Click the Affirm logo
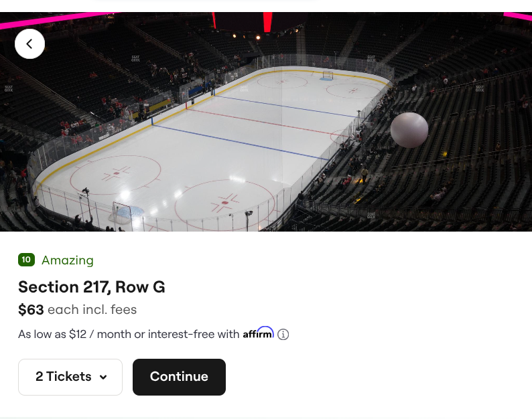 [x=258, y=333]
